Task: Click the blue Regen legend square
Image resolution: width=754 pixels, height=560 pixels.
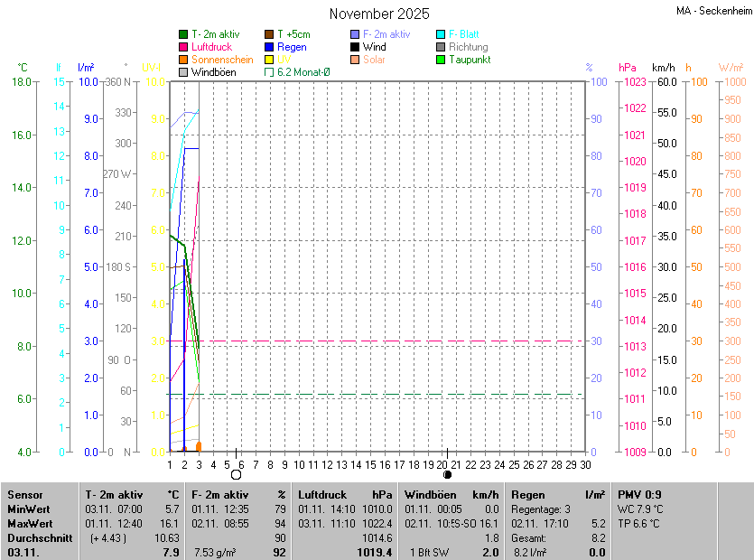Action: 269,47
